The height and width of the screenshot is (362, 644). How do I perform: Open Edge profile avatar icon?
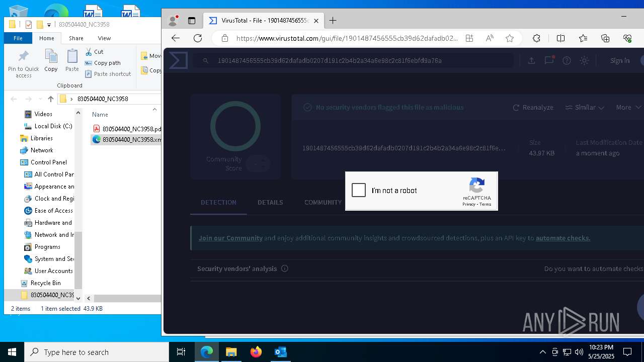(173, 21)
